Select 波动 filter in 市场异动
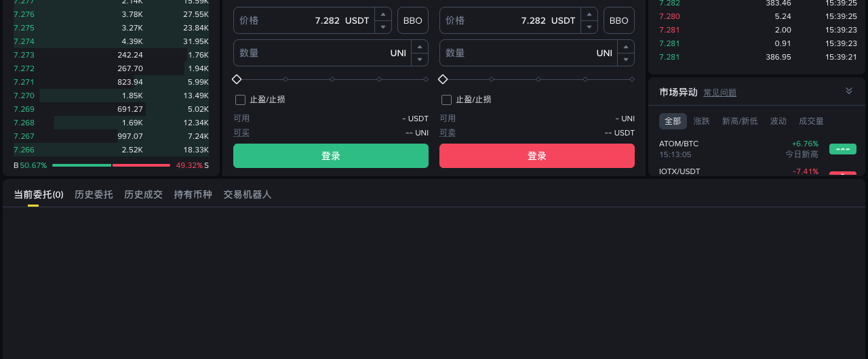The height and width of the screenshot is (359, 868). click(778, 121)
